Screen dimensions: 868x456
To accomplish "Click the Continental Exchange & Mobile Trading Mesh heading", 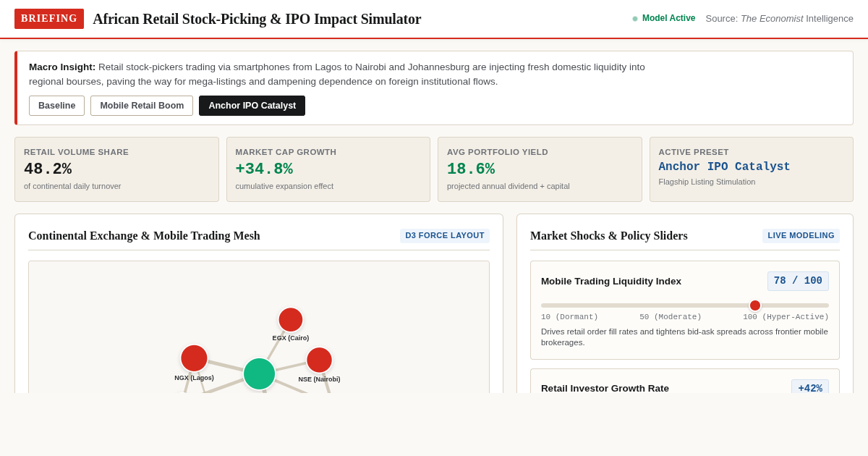I will tap(144, 236).
